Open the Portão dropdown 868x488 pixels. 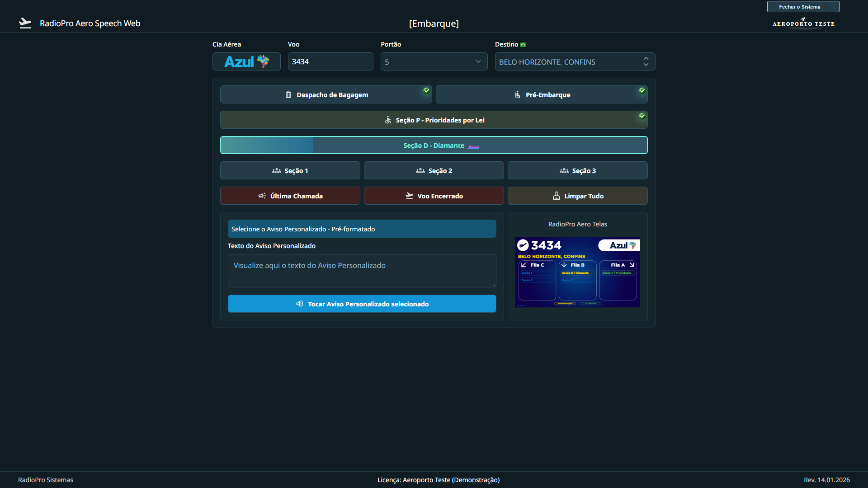[x=434, y=61]
